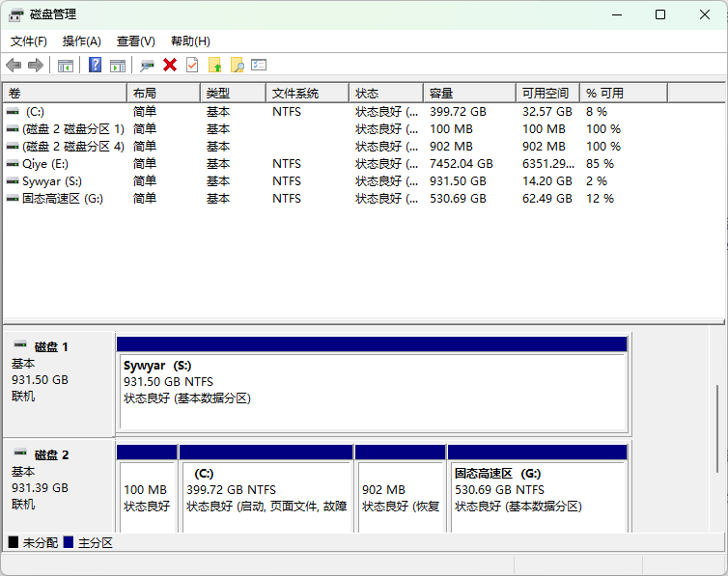The image size is (728, 576).
Task: Click the Back arrow toolbar icon
Action: [x=14, y=66]
